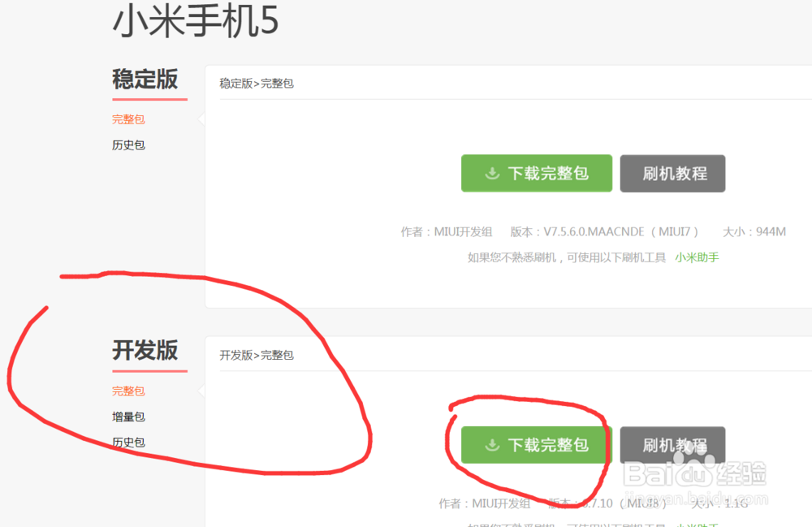812x527 pixels.
Task: Open the 刷机教程 for the developer version
Action: click(672, 445)
